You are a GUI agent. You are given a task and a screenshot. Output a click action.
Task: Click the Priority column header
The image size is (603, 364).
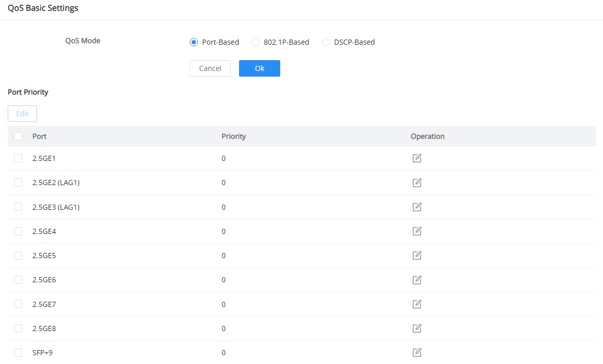coord(233,136)
